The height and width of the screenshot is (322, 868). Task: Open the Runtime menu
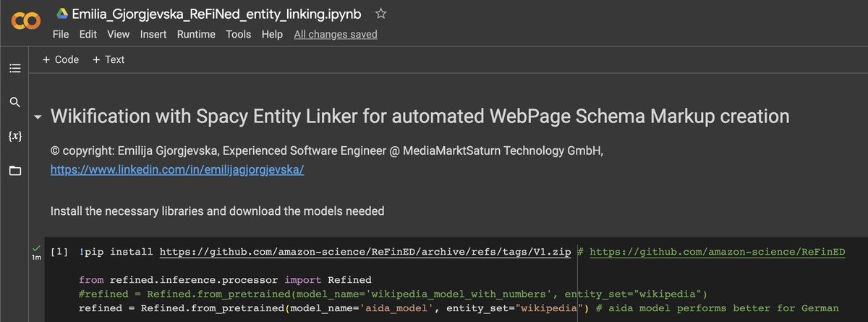[x=196, y=34]
